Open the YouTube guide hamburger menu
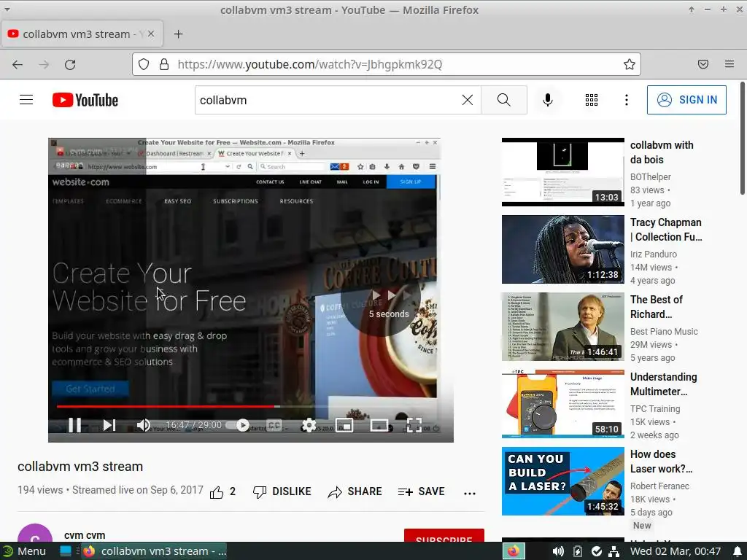 (26, 99)
